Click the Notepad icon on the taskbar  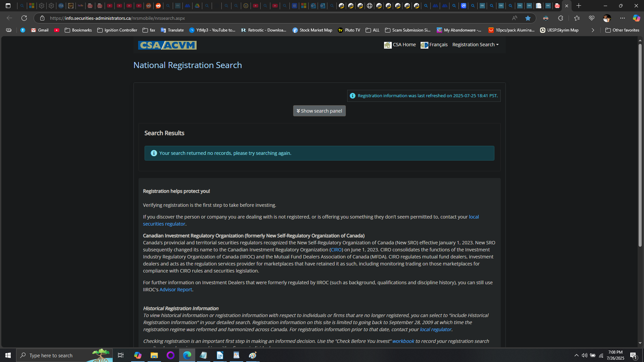(x=203, y=355)
